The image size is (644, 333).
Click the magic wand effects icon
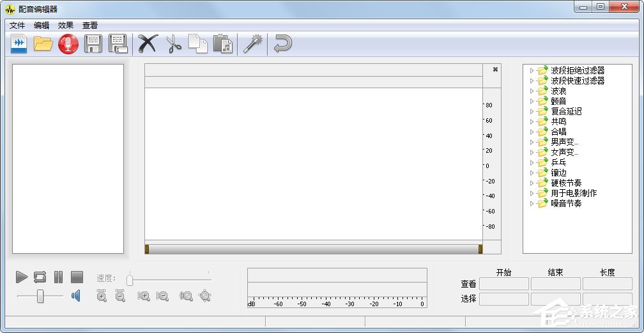pos(253,44)
